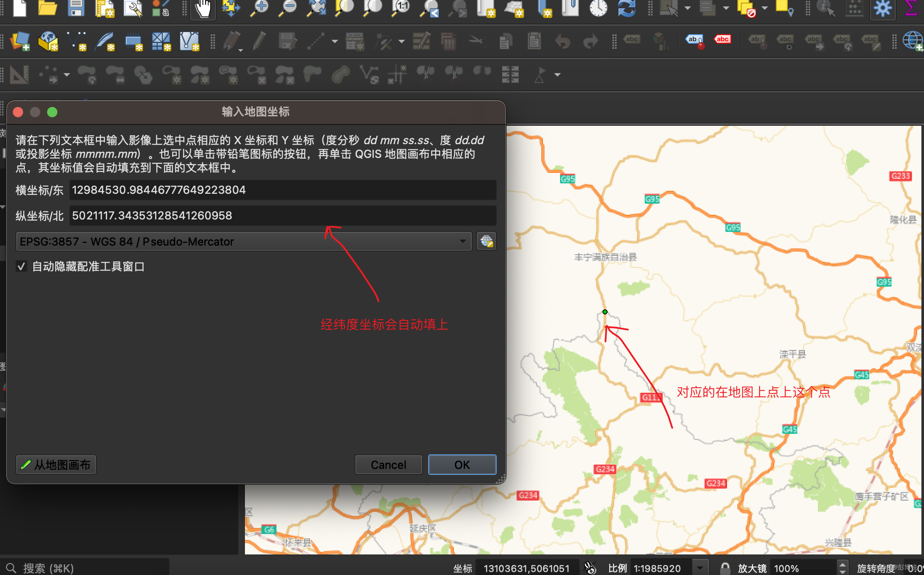The width and height of the screenshot is (924, 575).
Task: Click New Virtual Layer icon
Action: pos(189,41)
